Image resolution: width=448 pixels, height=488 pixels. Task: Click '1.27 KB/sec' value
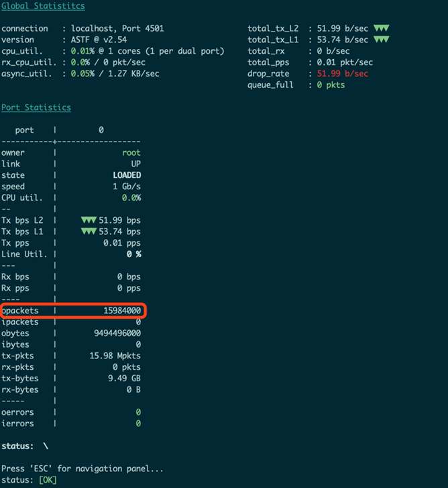click(x=133, y=74)
